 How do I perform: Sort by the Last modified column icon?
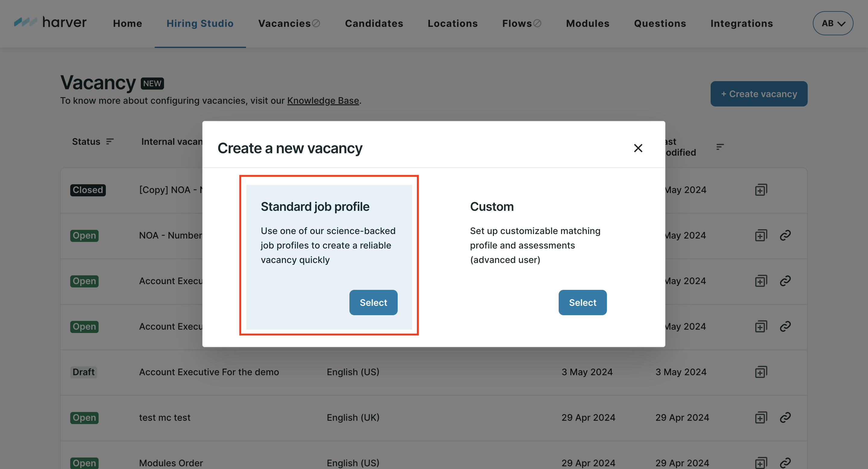(720, 147)
